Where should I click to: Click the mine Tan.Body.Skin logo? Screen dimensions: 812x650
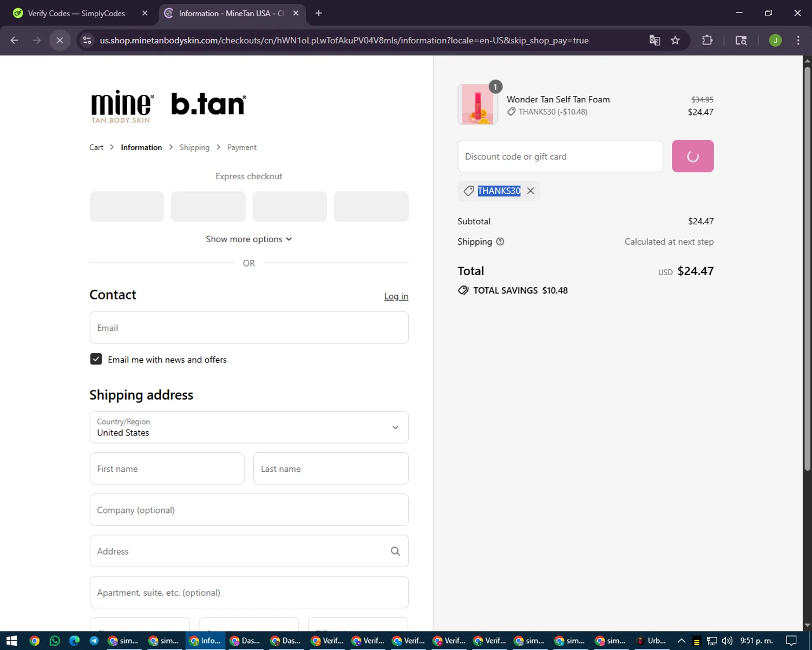click(x=122, y=106)
